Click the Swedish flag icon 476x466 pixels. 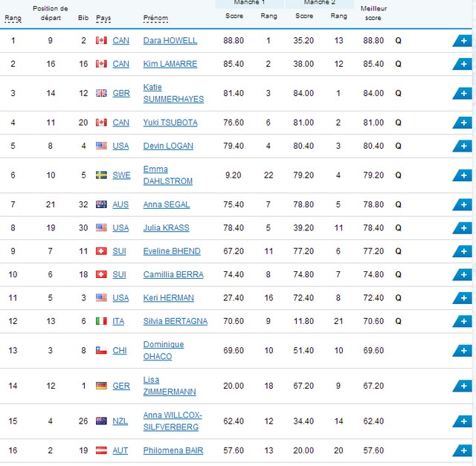101,175
